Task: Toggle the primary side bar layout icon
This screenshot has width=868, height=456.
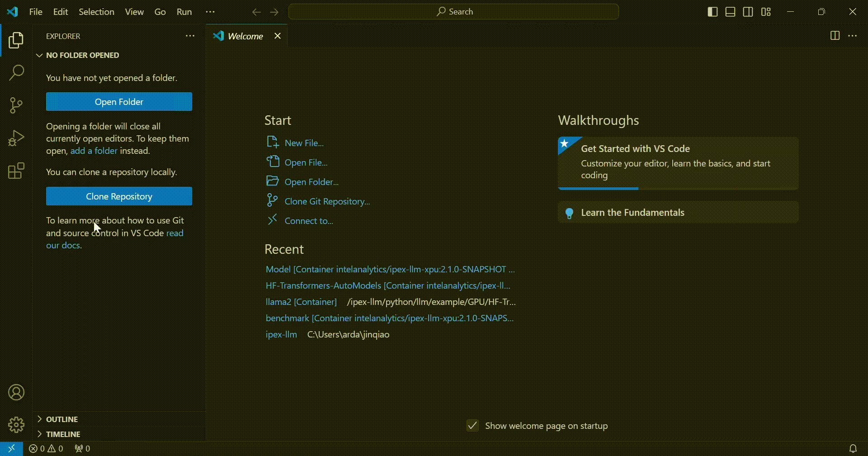Action: coord(712,12)
